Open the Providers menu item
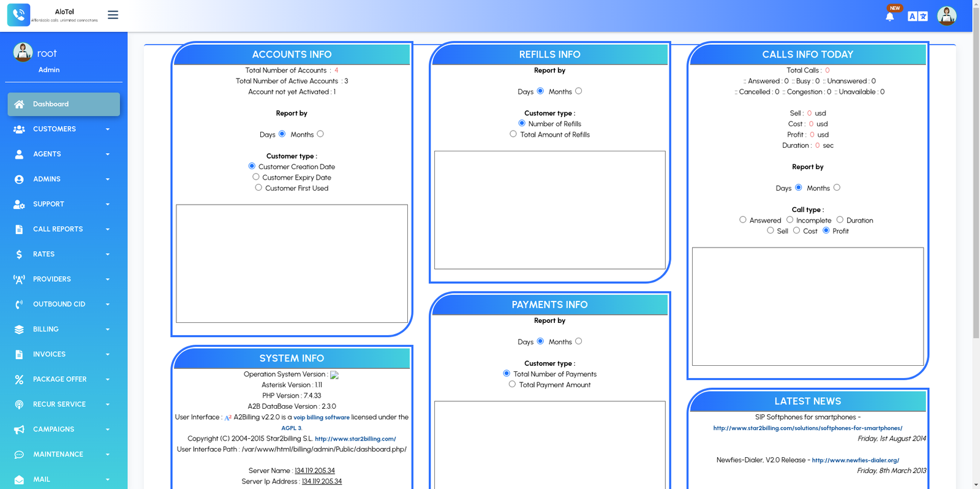The image size is (980, 489). pos(52,279)
